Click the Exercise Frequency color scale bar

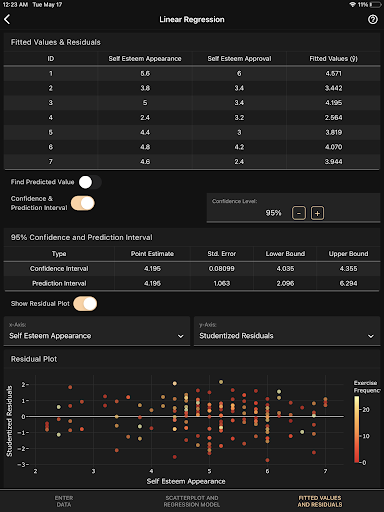(x=357, y=429)
